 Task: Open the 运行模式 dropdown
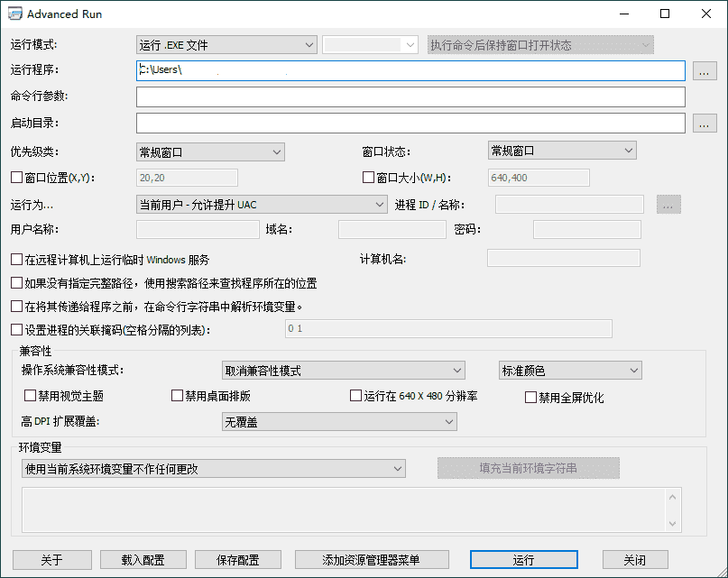(226, 45)
